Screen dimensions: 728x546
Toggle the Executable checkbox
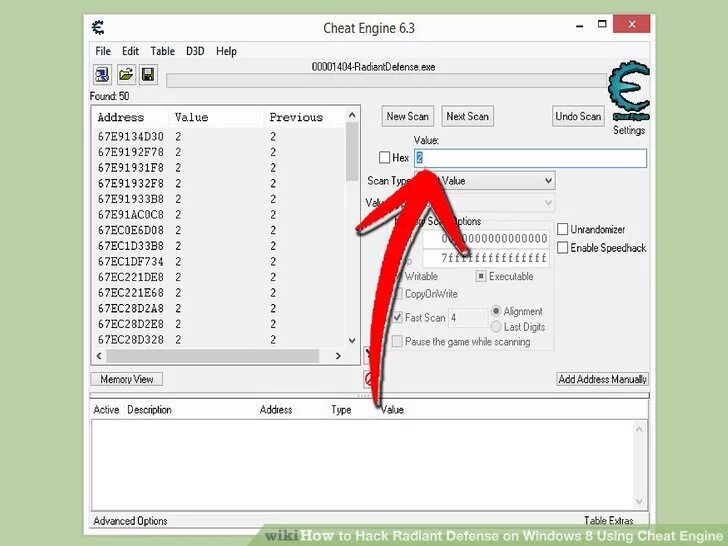point(481,277)
